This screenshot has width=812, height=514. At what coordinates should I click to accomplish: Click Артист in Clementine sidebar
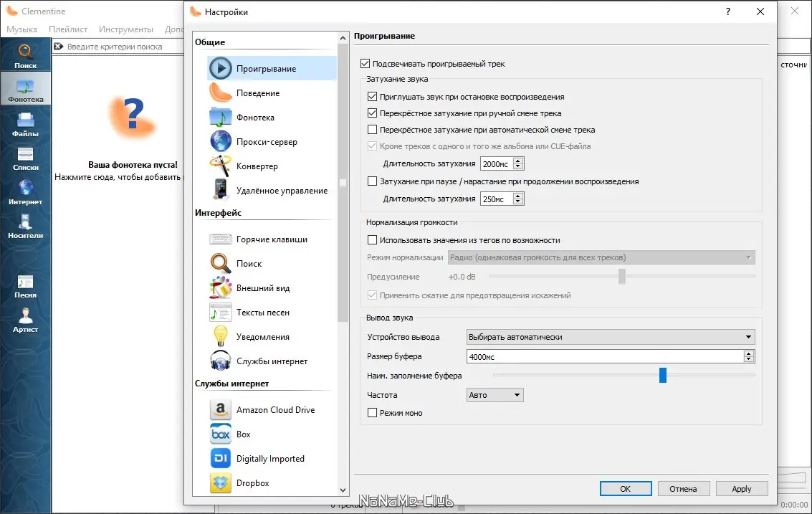click(x=25, y=320)
